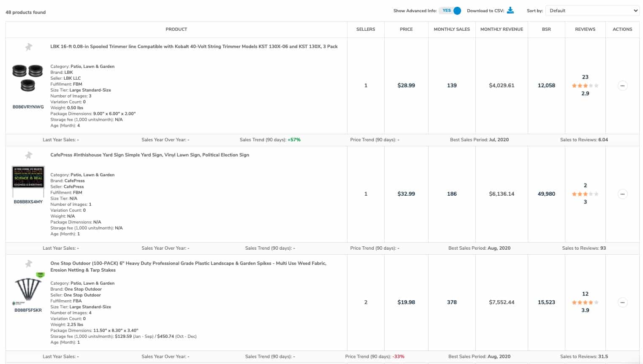Click star rating of One Stop Outdoor spikes
The width and height of the screenshot is (643, 364).
pos(585,302)
